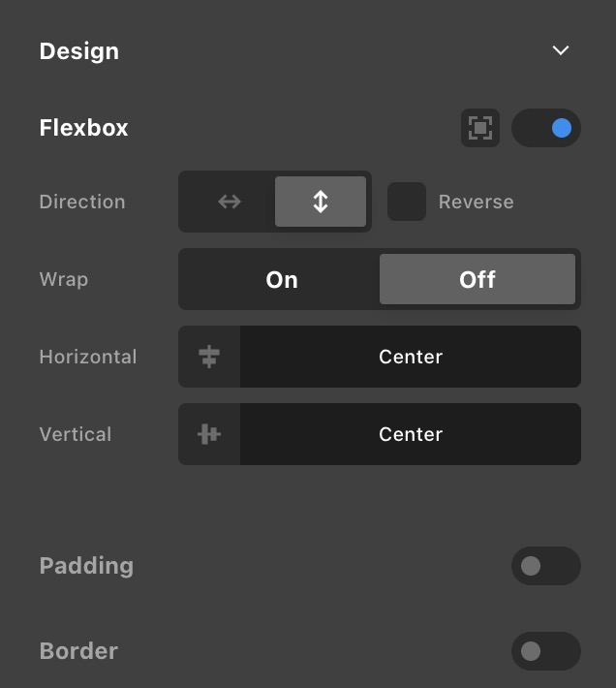Click the horizontal alignment icon
This screenshot has width=616, height=688.
[209, 357]
